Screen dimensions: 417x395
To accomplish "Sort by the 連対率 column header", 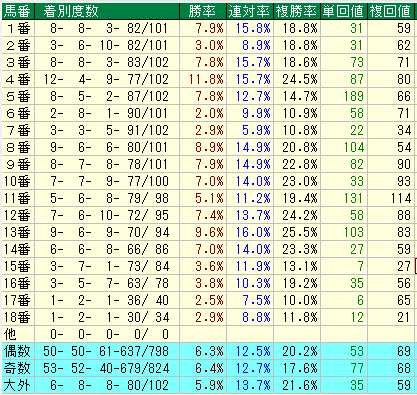I will click(250, 11).
